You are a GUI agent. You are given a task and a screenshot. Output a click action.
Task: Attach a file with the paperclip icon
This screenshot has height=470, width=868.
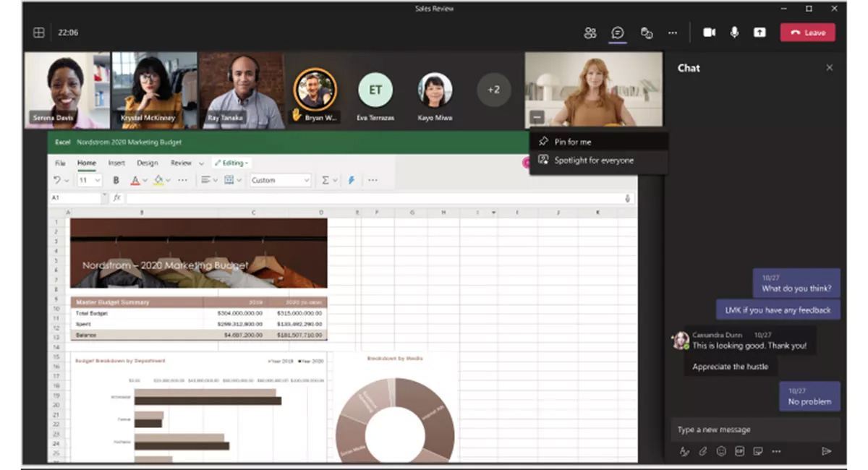[702, 451]
